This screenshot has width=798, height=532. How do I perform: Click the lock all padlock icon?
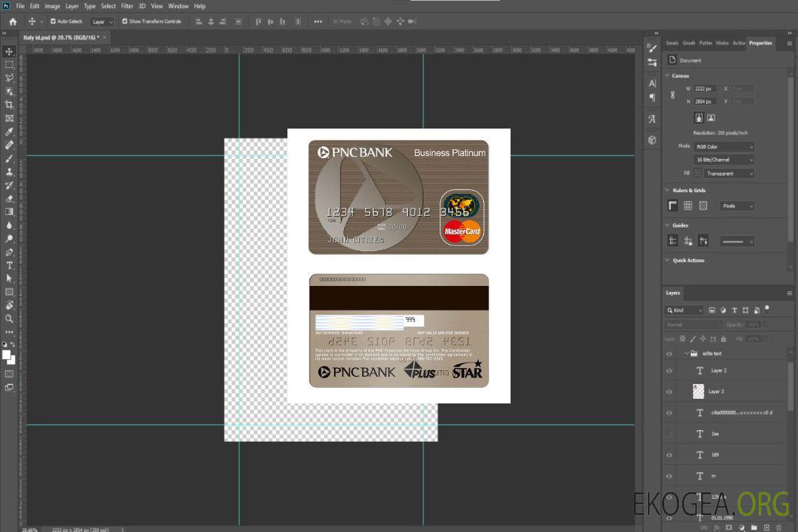click(x=723, y=338)
